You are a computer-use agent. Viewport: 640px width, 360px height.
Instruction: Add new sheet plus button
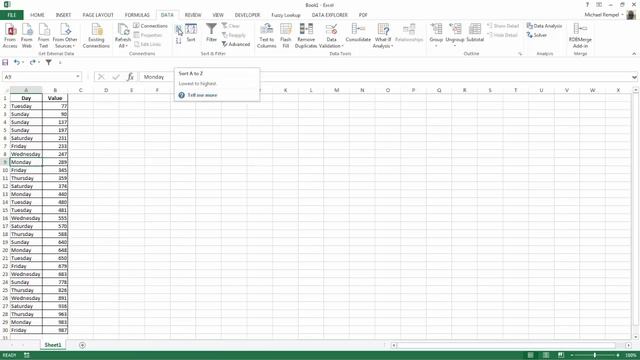[82, 345]
